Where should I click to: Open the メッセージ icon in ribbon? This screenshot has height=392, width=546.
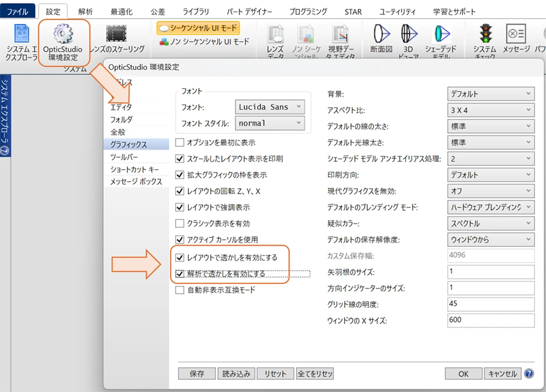click(516, 34)
